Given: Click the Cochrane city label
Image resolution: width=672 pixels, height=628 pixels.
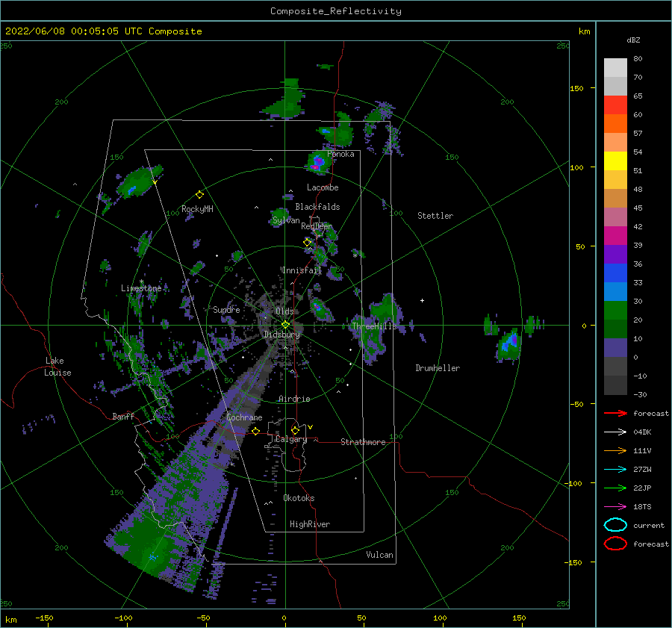Looking at the screenshot, I should 244,417.
